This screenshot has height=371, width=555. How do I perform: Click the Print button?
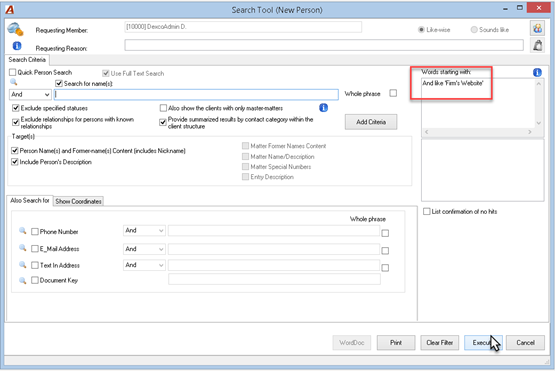click(396, 342)
